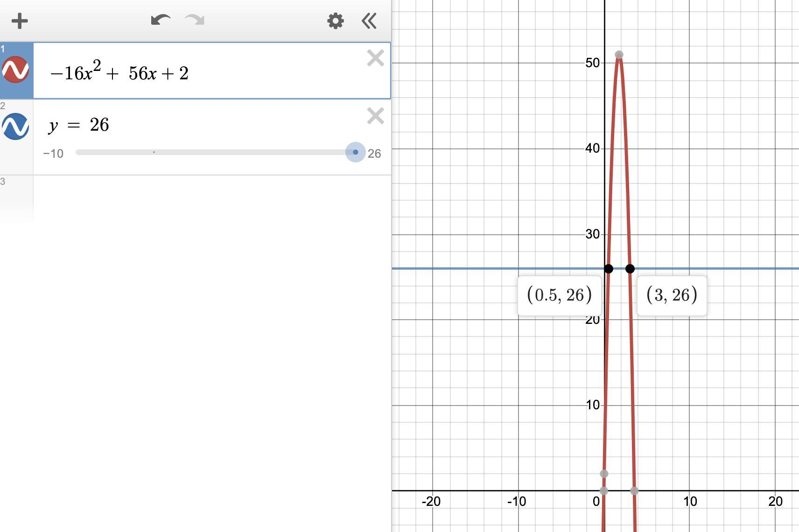Edit the -16x² + 56x + 2 expression field

coord(212,70)
